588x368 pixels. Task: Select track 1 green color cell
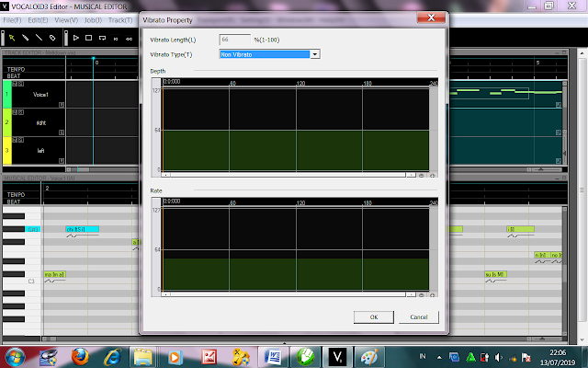point(7,94)
